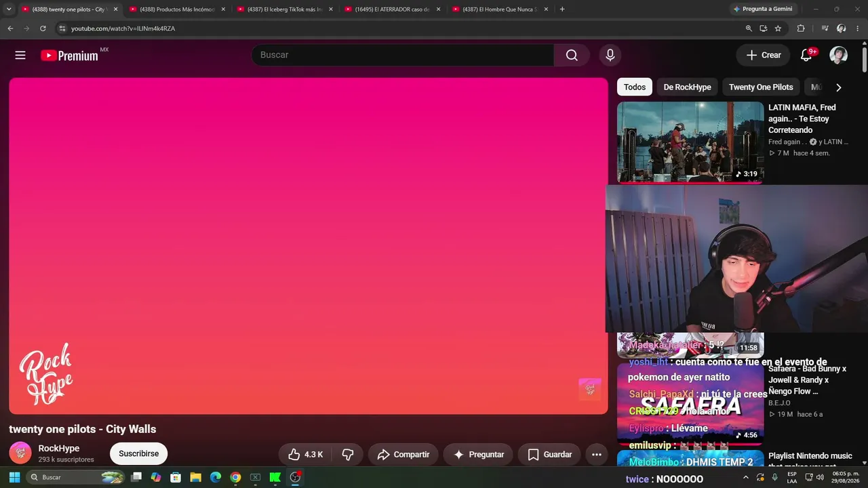This screenshot has height=488, width=868.
Task: Open LATIN MAFIA video thumbnail
Action: 690,142
